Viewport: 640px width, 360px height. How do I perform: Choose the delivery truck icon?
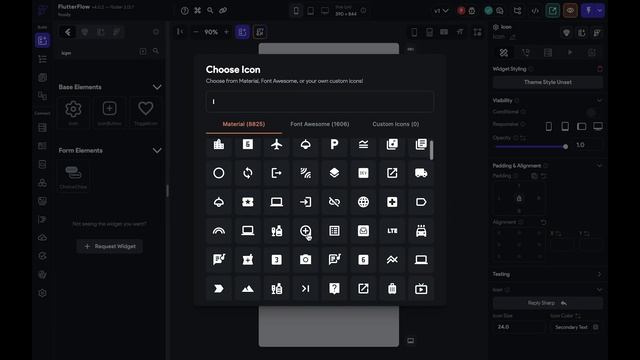point(421,173)
